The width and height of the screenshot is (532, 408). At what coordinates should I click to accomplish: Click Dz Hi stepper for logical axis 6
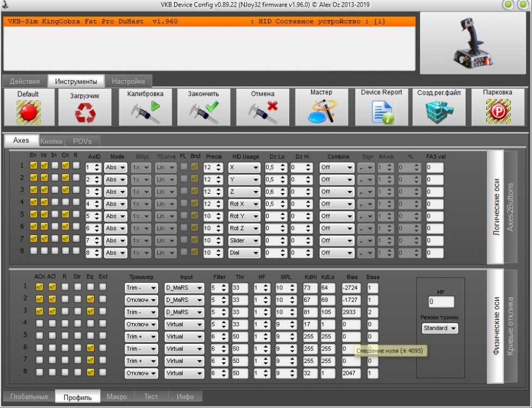(308, 228)
